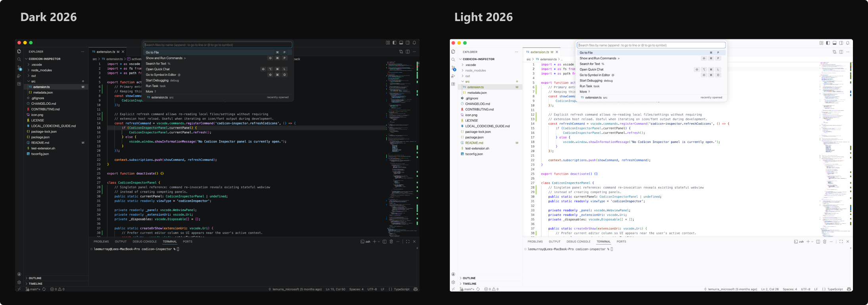Open Source Control in Dark 2026 activity bar
This screenshot has height=305, width=868.
point(19,68)
